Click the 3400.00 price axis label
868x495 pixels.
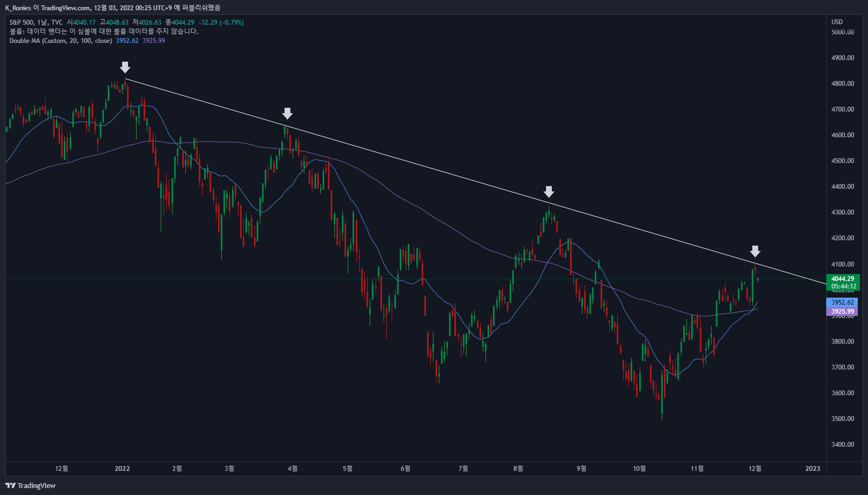pos(843,445)
